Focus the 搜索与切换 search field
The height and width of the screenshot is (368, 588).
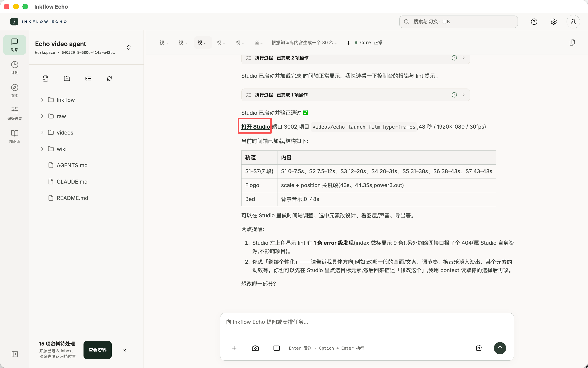458,22
